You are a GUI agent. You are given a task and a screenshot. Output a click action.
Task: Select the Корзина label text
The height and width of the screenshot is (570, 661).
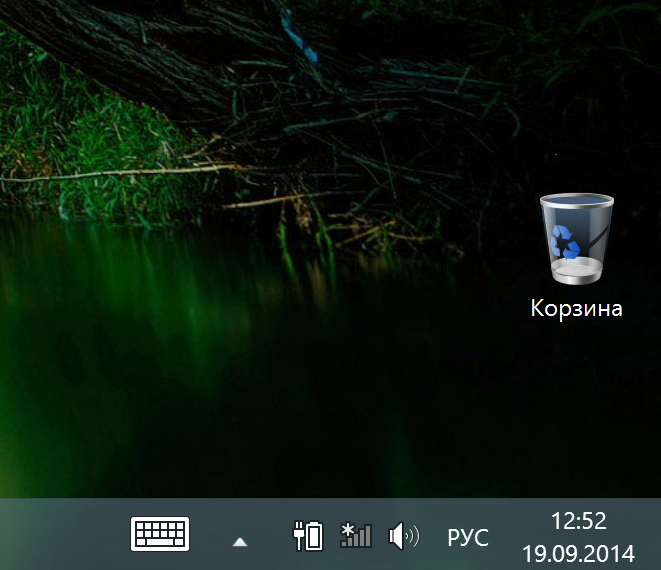pyautogui.click(x=577, y=308)
